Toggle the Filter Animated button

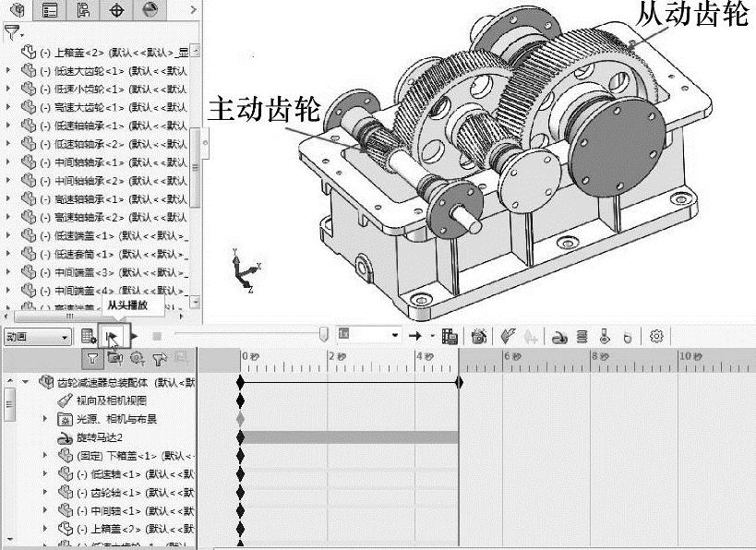coord(114,358)
